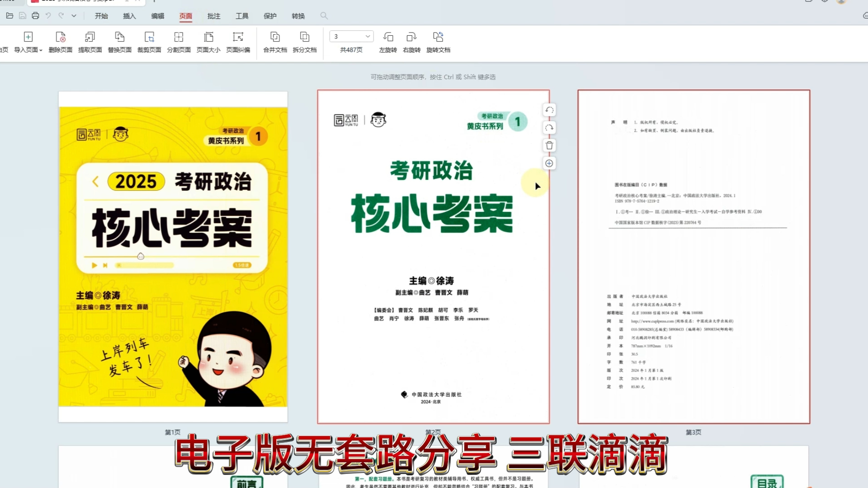
Task: Insert a page using the plus circle icon
Action: pos(549,164)
